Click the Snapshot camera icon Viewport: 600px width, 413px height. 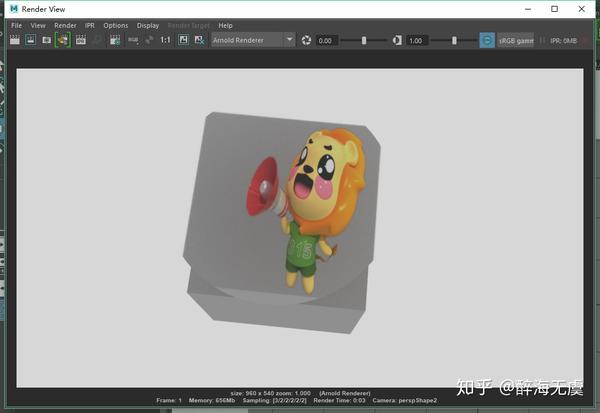(x=46, y=40)
